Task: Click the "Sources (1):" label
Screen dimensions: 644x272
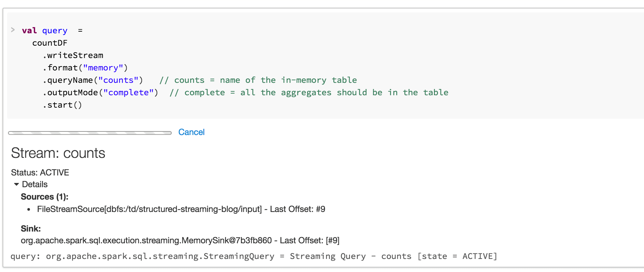Action: tap(45, 197)
